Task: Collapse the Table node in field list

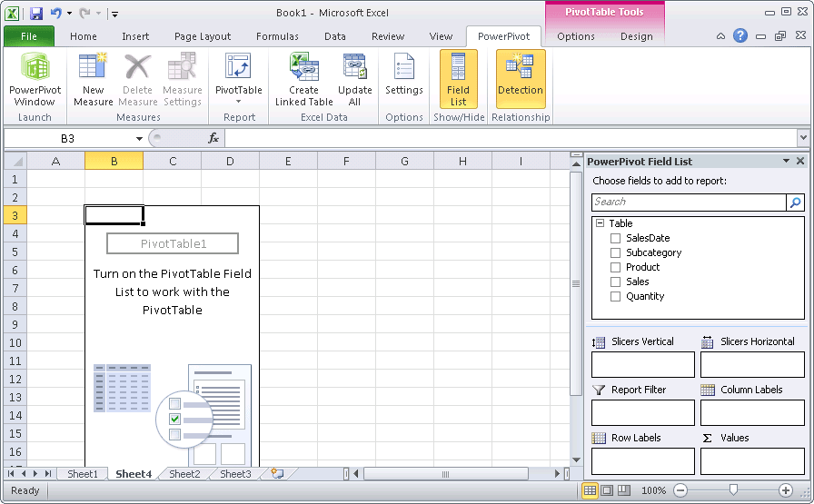Action: click(601, 223)
